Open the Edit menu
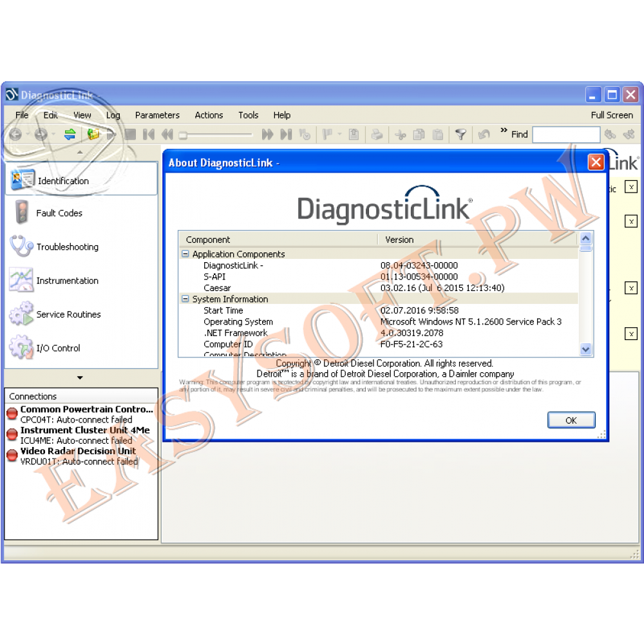Screen dimensions: 644x644 click(x=50, y=115)
